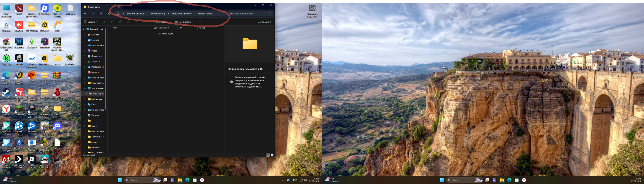Switch to details list view in status bar
The image size is (644, 184).
click(x=268, y=155)
